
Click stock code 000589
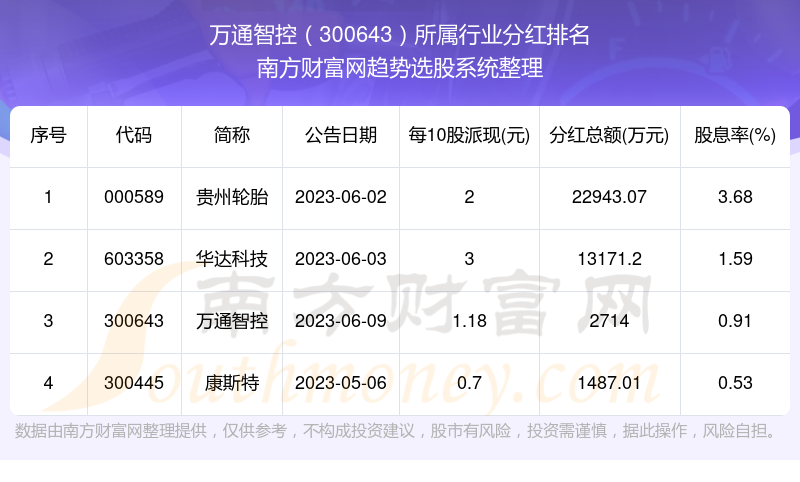pyautogui.click(x=134, y=197)
